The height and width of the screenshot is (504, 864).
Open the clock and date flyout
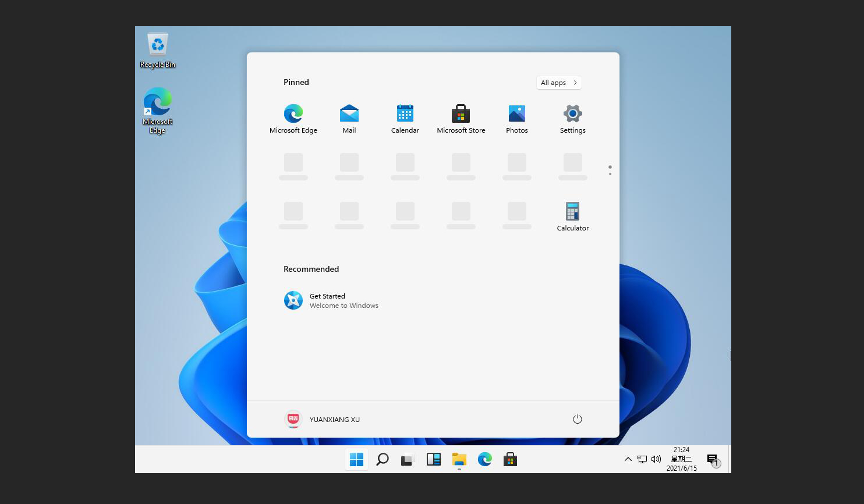[682, 459]
